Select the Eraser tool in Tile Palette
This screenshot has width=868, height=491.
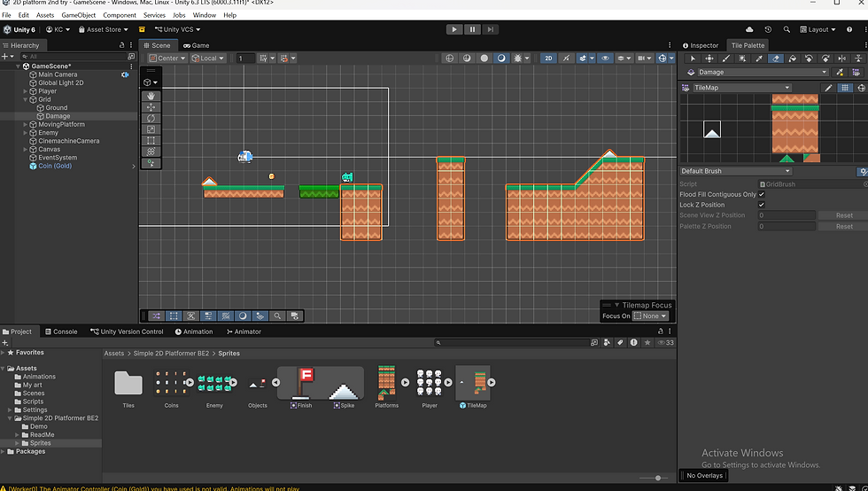pyautogui.click(x=776, y=58)
